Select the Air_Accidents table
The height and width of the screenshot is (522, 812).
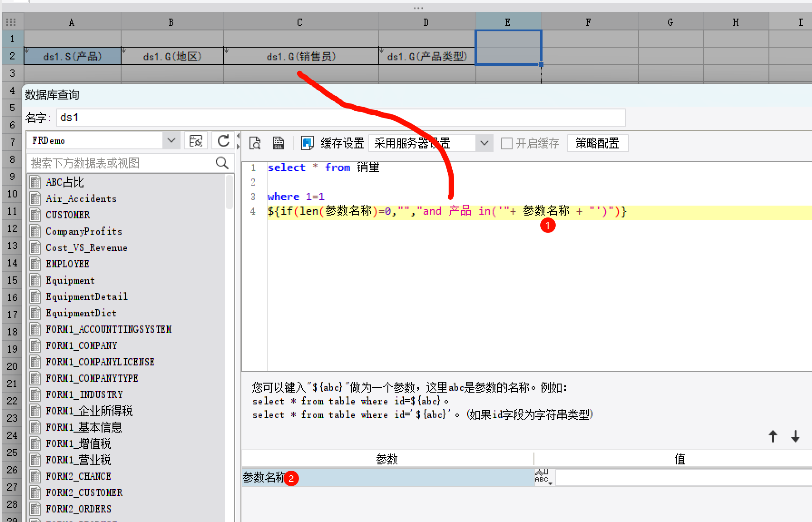coord(81,198)
